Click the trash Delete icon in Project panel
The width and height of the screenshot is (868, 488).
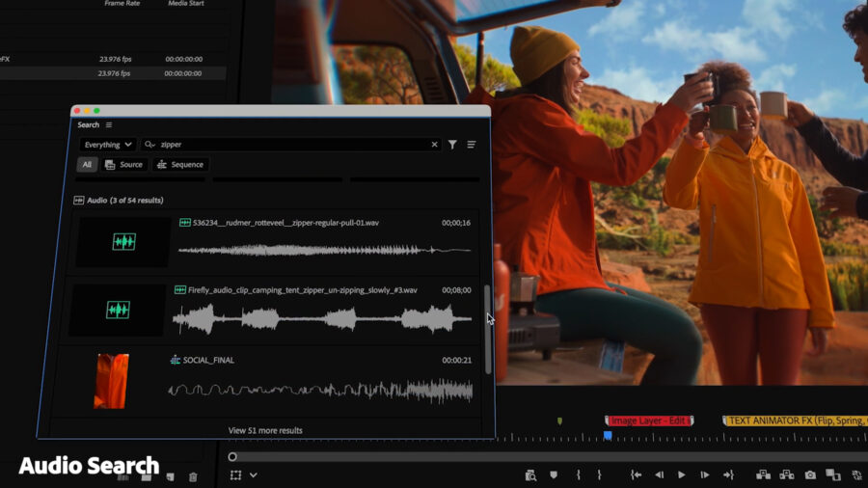[193, 476]
